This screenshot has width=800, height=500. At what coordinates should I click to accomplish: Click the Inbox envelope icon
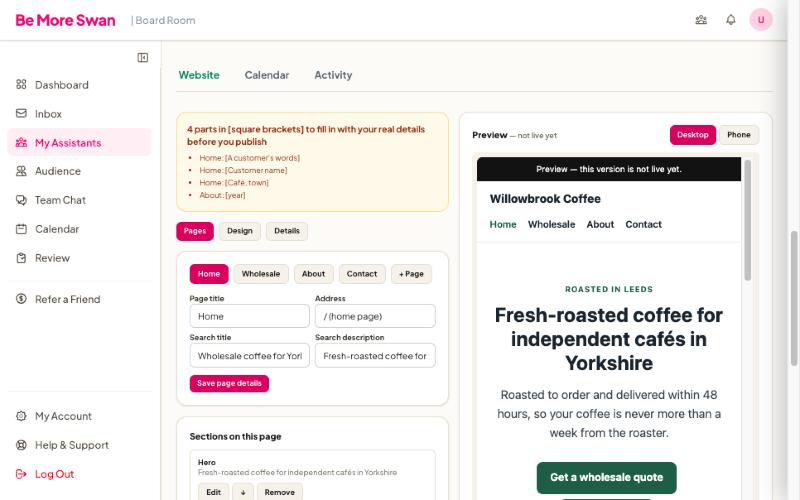click(x=21, y=113)
